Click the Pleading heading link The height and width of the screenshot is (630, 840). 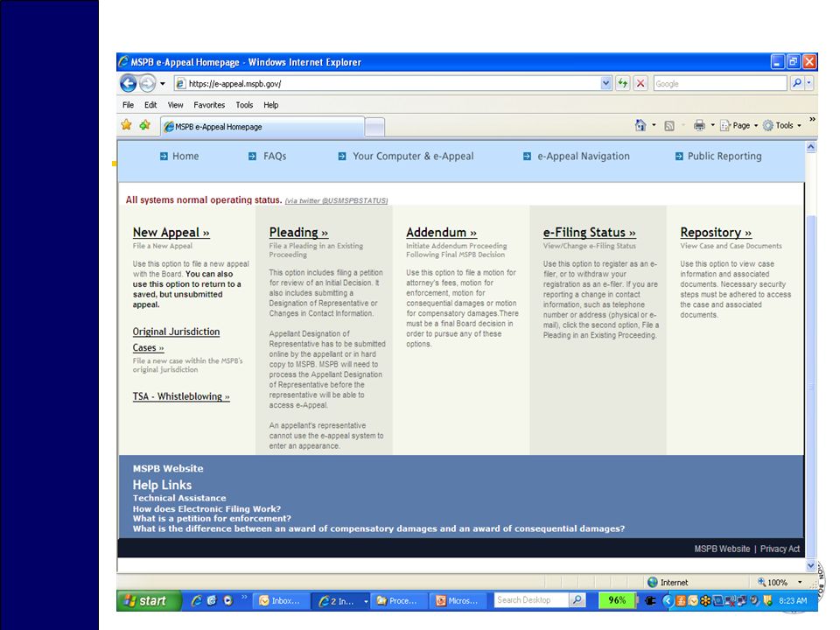coord(298,233)
